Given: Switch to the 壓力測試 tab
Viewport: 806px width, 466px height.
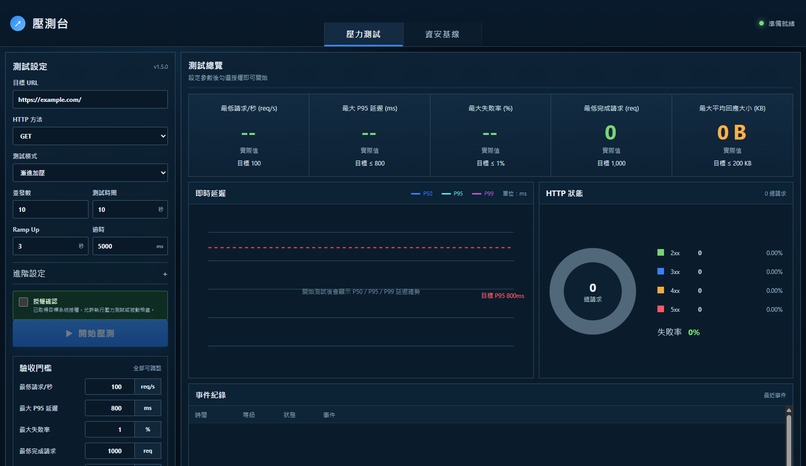Looking at the screenshot, I should tap(363, 34).
